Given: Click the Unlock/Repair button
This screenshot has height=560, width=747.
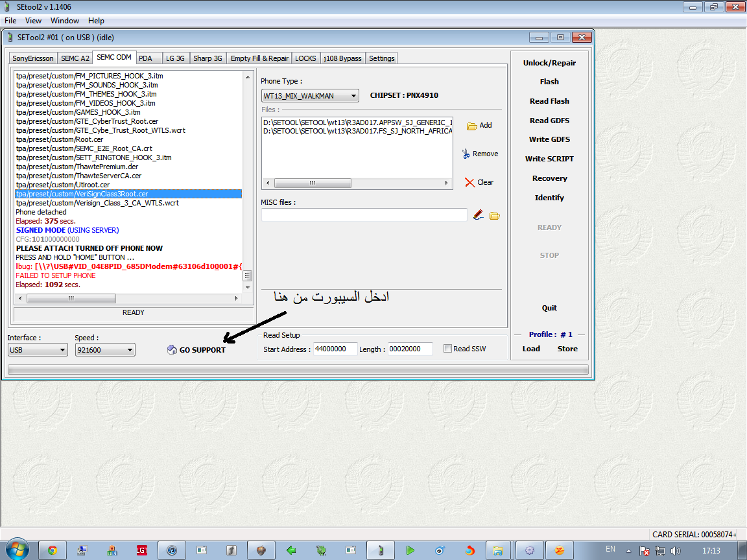Looking at the screenshot, I should tap(549, 63).
